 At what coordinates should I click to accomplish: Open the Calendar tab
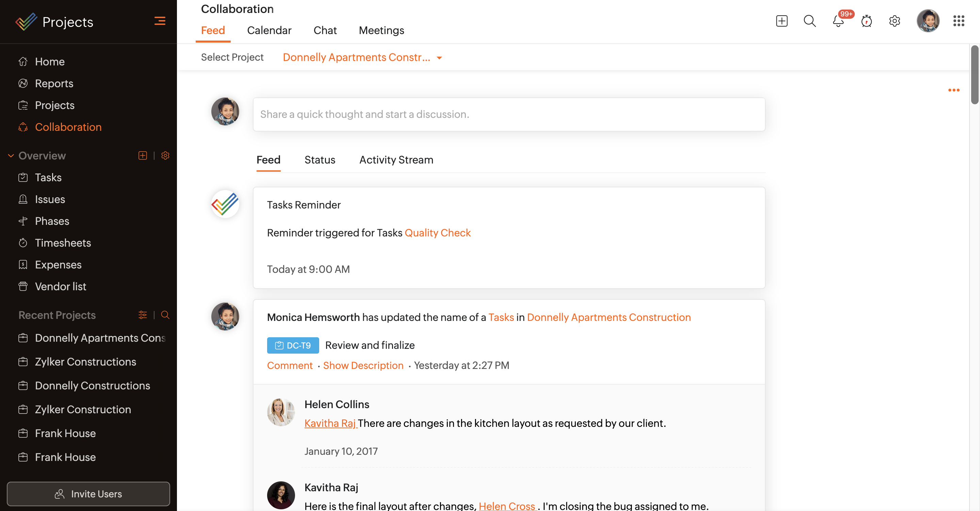(x=269, y=30)
